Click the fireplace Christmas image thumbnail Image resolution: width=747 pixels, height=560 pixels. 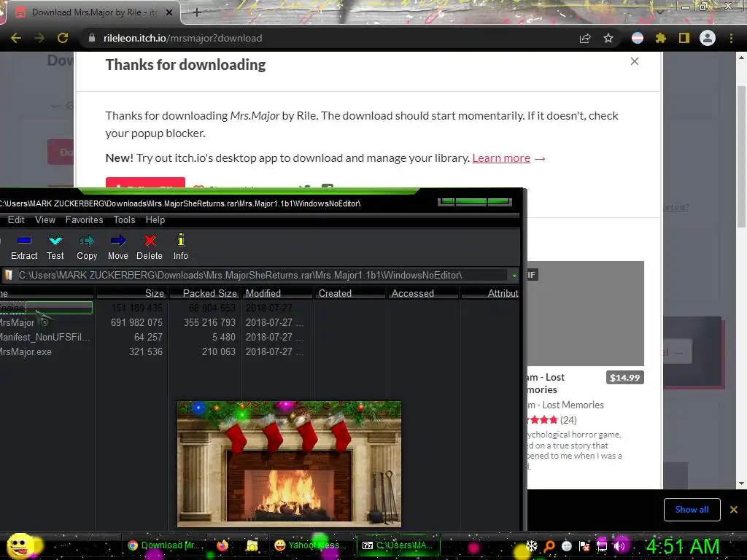pyautogui.click(x=289, y=464)
